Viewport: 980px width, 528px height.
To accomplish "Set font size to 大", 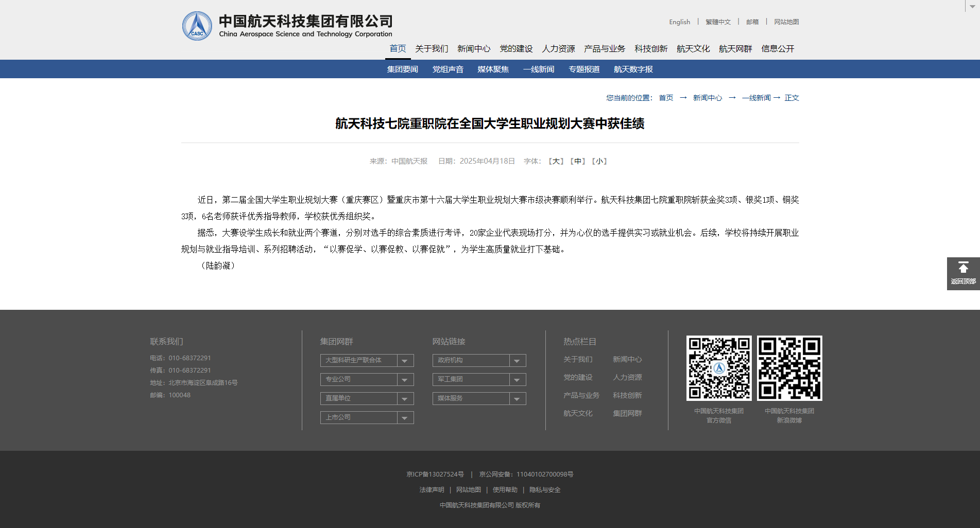I will (x=556, y=161).
